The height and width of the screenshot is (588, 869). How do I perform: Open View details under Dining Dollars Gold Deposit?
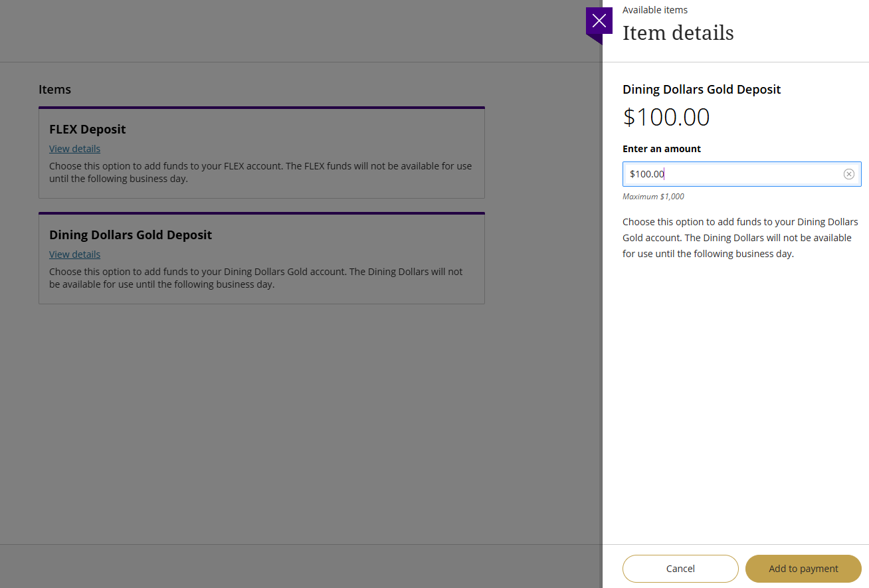(x=74, y=254)
